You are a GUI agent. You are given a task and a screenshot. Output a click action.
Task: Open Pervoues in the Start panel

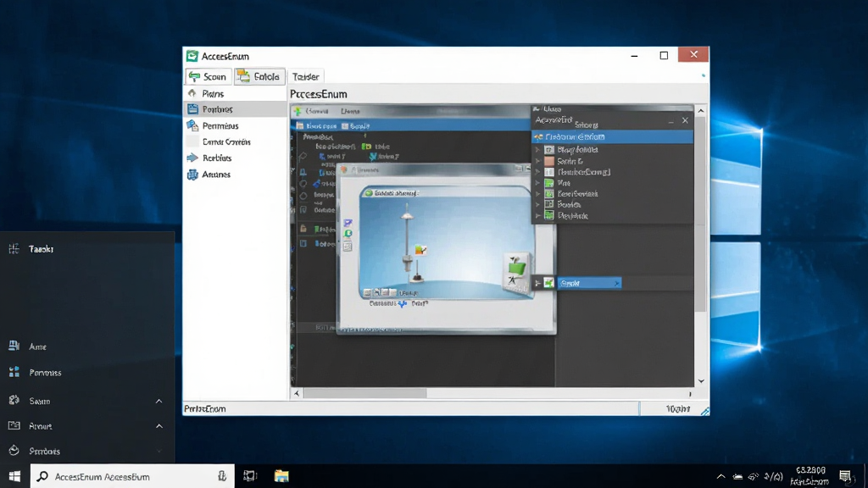click(45, 373)
